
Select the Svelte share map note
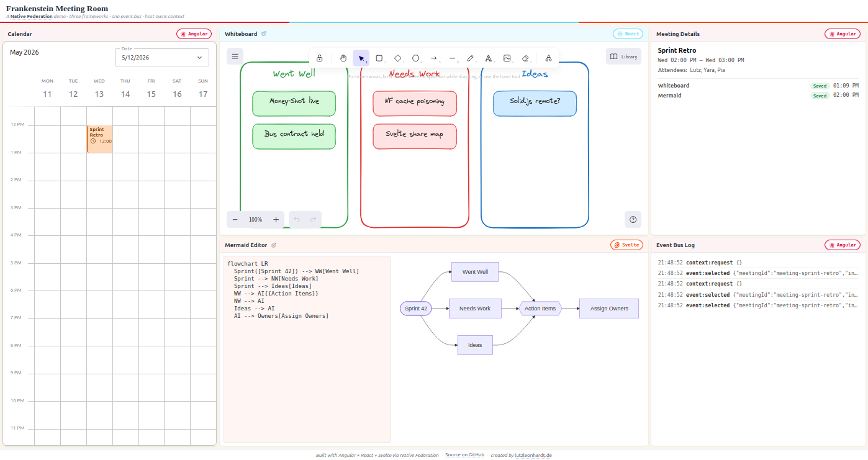(x=415, y=137)
